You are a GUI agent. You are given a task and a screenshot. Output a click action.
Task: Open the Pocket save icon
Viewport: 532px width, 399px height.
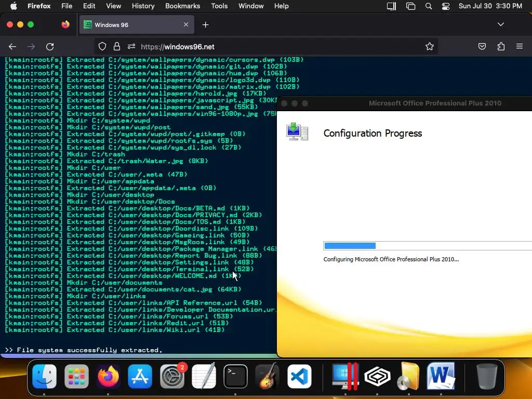(482, 46)
